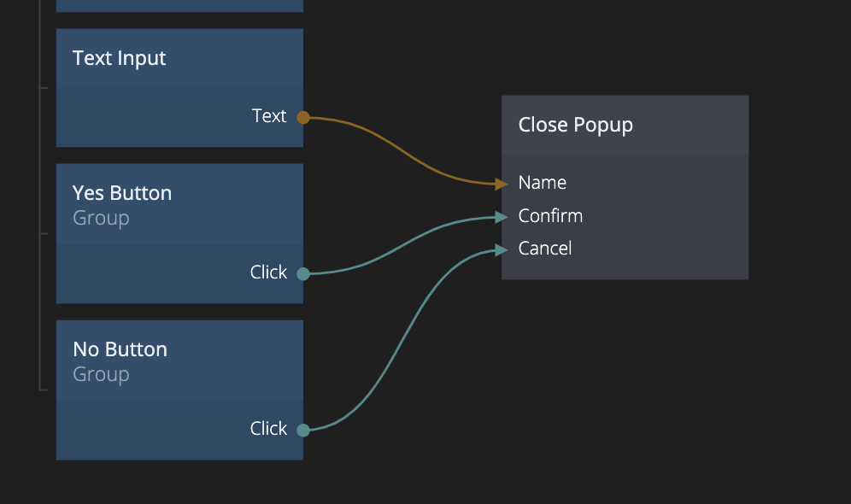This screenshot has width=851, height=504.
Task: Click the Cancel port label in Close Popup
Action: coord(545,249)
